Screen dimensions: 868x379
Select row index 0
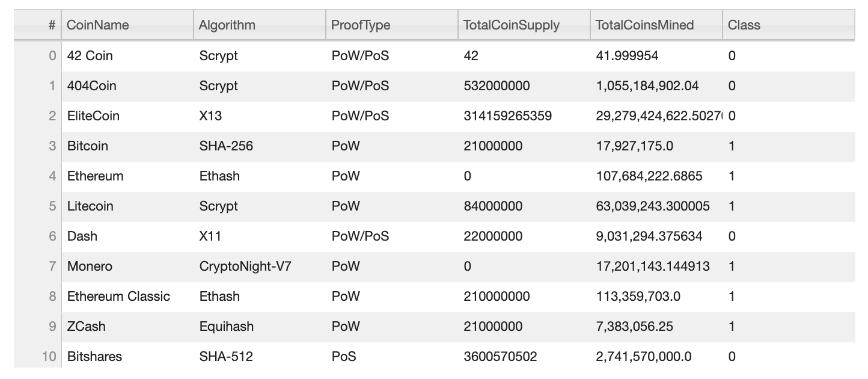point(52,55)
